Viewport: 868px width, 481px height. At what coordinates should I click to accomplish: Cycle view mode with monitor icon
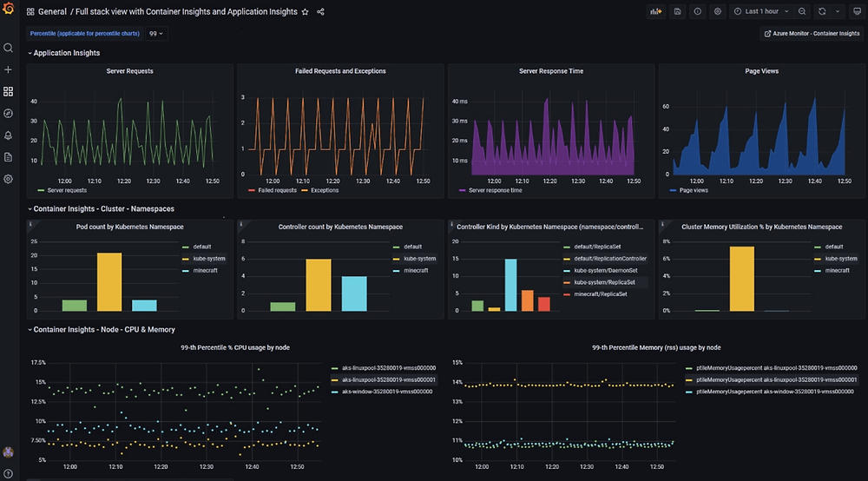click(857, 11)
